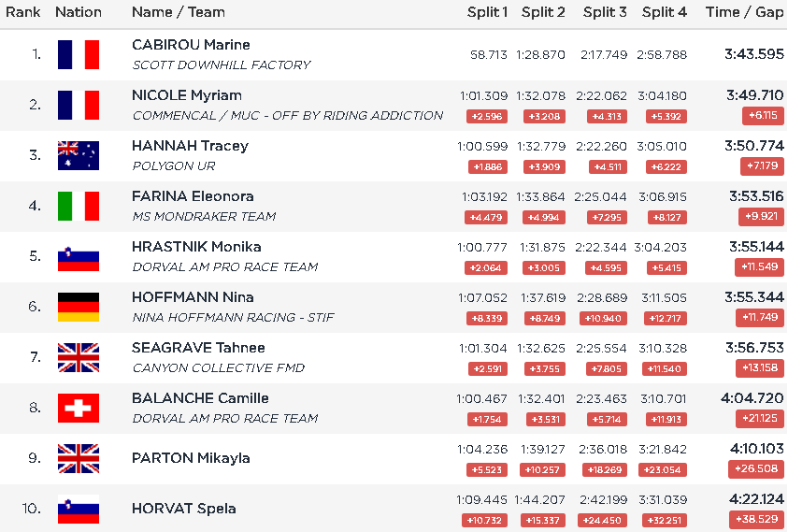Click HORVAT Spela's +38.529 gap badge

(x=757, y=520)
